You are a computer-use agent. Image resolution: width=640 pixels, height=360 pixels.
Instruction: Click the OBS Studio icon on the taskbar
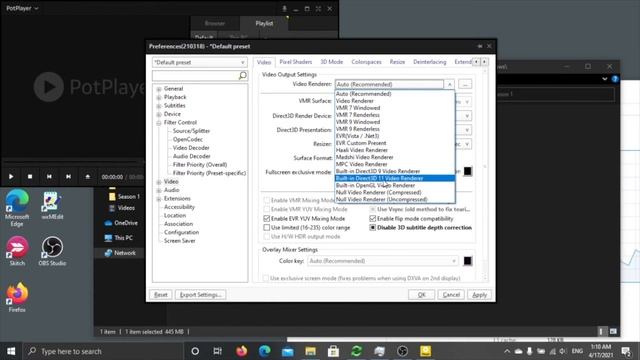pyautogui.click(x=402, y=351)
